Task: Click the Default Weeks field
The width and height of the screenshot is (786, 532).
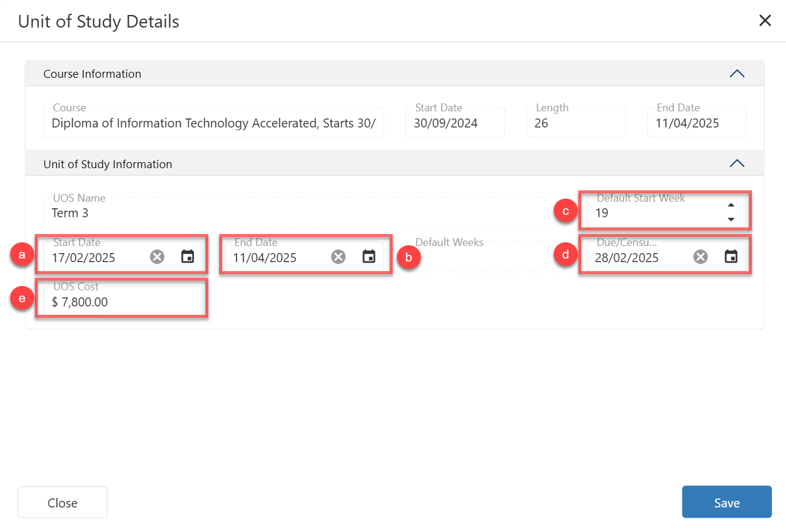Action: coord(485,257)
